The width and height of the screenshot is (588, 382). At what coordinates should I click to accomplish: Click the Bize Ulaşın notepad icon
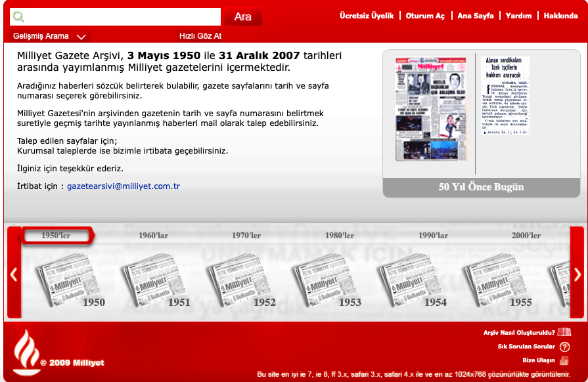[564, 360]
